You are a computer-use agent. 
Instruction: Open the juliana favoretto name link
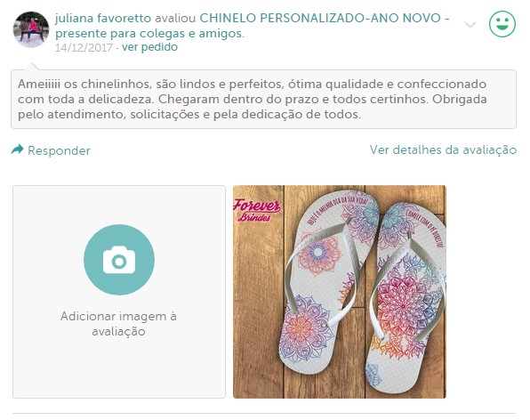103,18
